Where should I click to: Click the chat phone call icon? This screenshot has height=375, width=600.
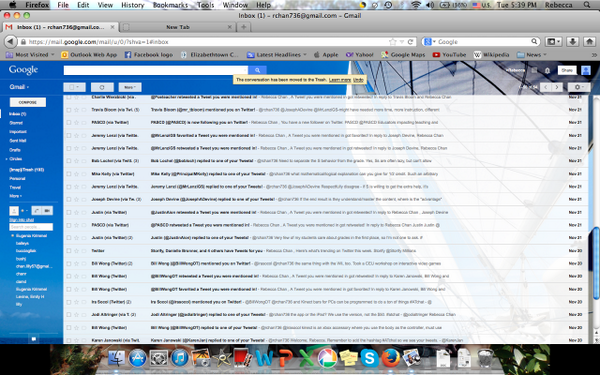click(x=37, y=210)
